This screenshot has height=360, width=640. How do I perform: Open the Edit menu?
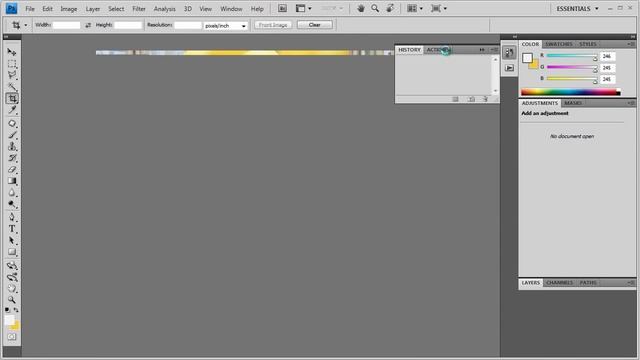coord(47,9)
